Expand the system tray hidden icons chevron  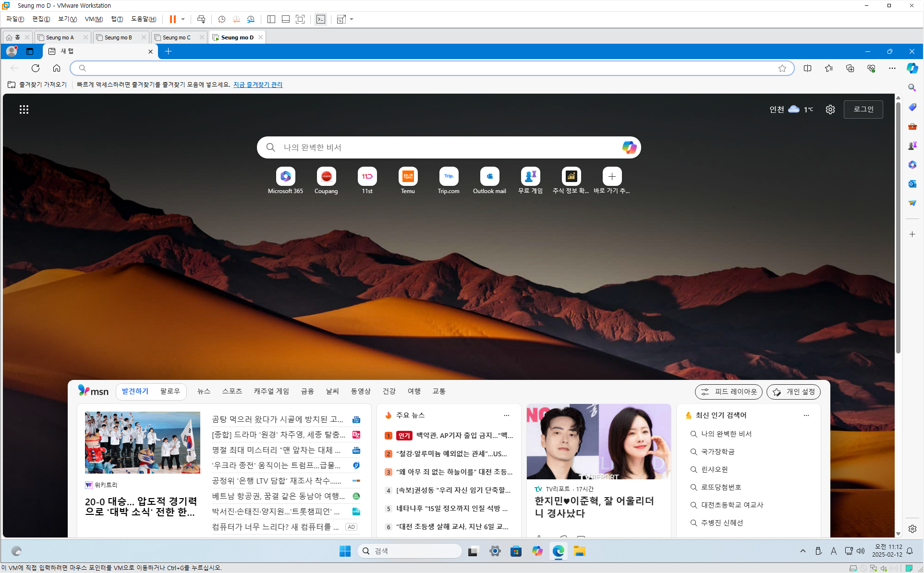(802, 551)
